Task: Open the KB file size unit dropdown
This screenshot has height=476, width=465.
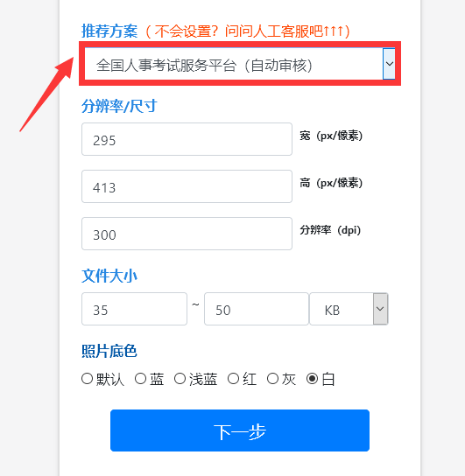Action: tap(349, 309)
